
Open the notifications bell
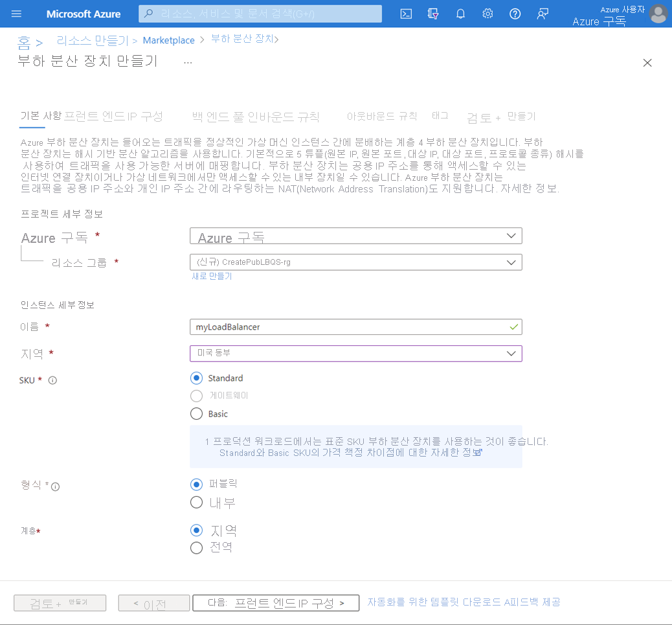(x=461, y=14)
